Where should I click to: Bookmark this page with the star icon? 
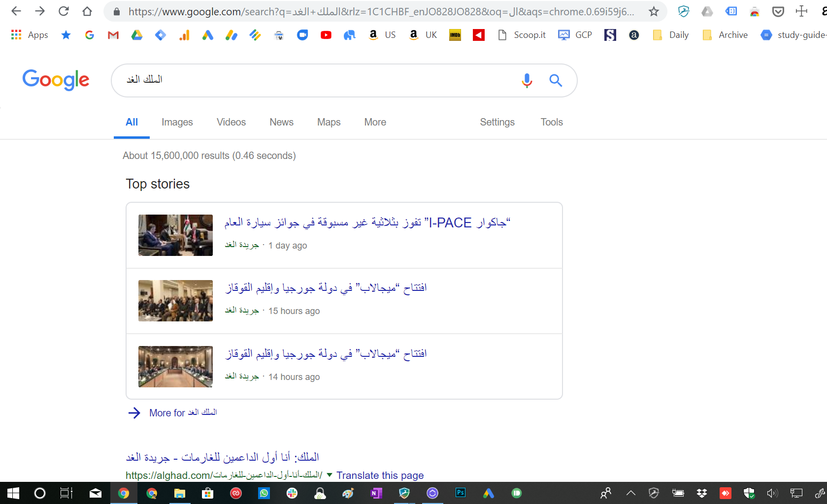coord(654,11)
